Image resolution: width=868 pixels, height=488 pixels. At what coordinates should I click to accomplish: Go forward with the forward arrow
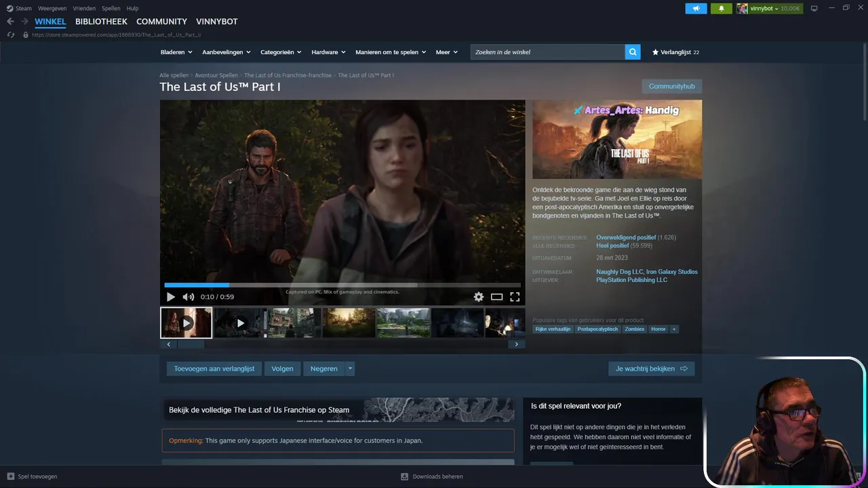(24, 22)
